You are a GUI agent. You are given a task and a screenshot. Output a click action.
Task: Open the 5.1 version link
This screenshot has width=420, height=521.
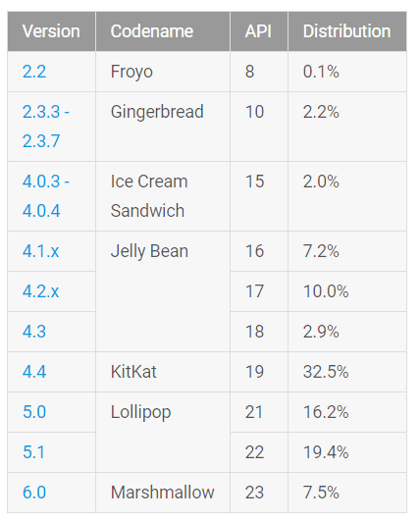point(33,452)
